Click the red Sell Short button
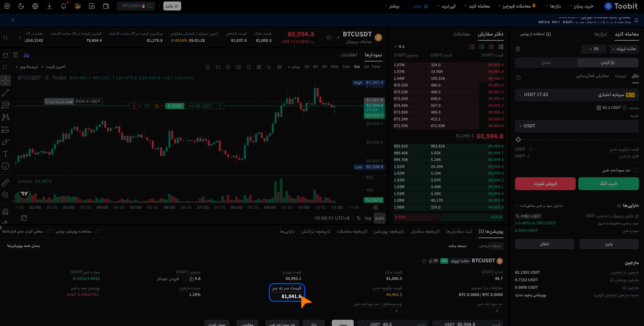This screenshot has width=644, height=326. click(545, 184)
